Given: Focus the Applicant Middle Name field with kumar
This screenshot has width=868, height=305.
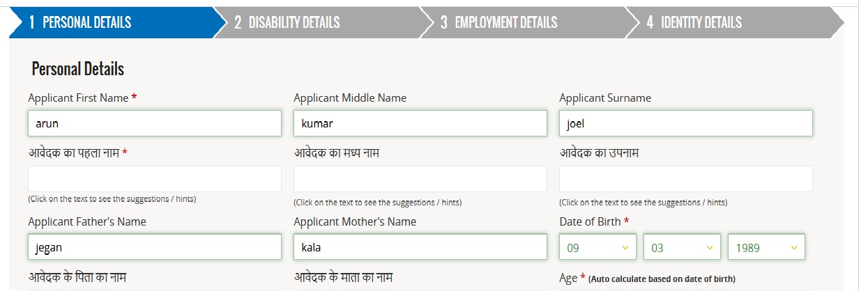Looking at the screenshot, I should coord(420,124).
